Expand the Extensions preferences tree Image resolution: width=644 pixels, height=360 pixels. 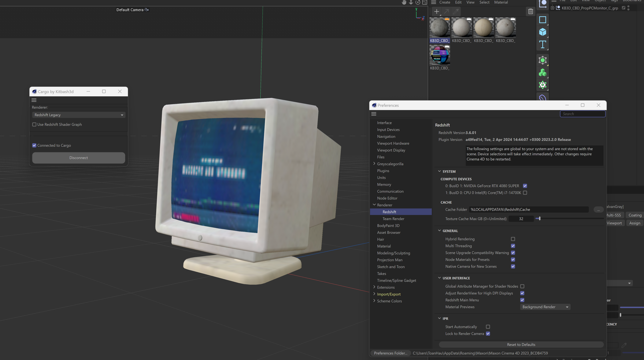click(374, 287)
